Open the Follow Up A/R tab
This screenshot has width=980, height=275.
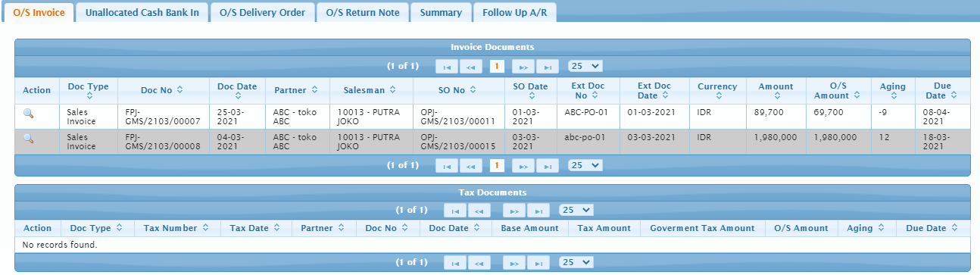click(514, 12)
